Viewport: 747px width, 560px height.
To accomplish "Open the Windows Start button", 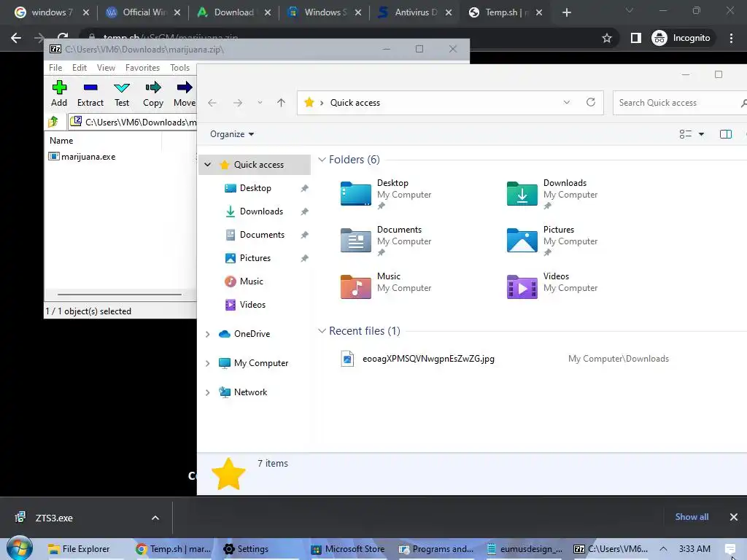I will click(19, 549).
